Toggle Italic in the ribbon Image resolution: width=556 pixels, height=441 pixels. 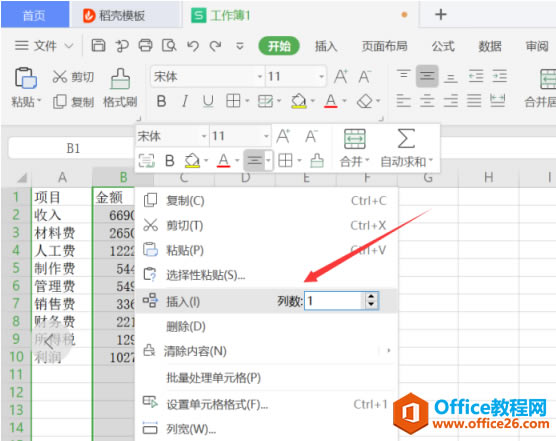185,101
